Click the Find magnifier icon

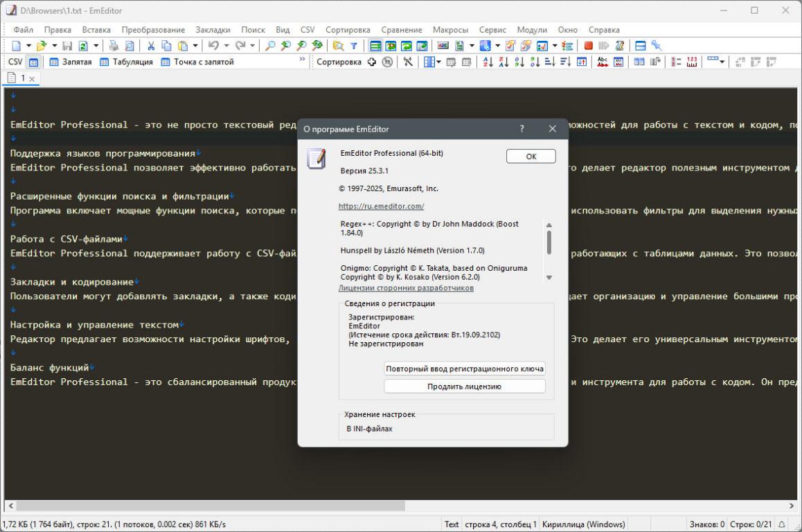pyautogui.click(x=270, y=46)
